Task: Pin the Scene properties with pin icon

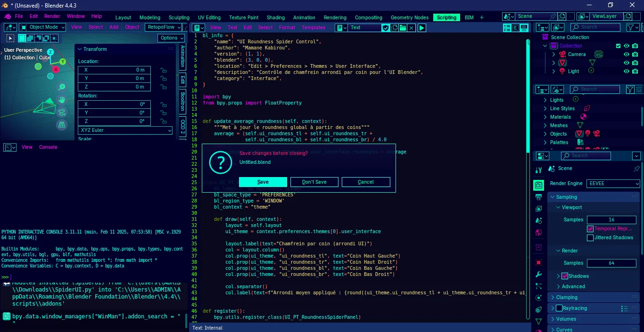Action: click(636, 169)
